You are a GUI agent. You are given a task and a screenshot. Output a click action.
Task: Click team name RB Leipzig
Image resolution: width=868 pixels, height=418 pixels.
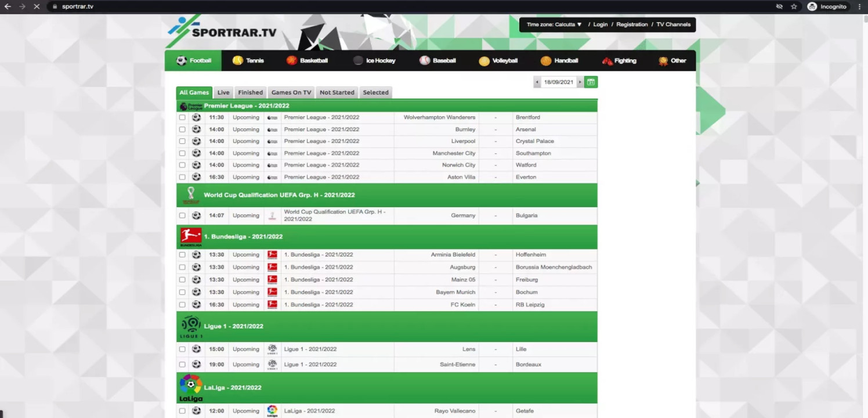[530, 304]
